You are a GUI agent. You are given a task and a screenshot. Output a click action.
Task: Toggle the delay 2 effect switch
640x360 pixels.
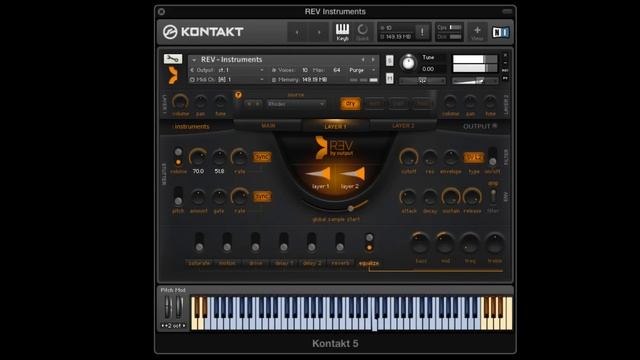point(311,242)
